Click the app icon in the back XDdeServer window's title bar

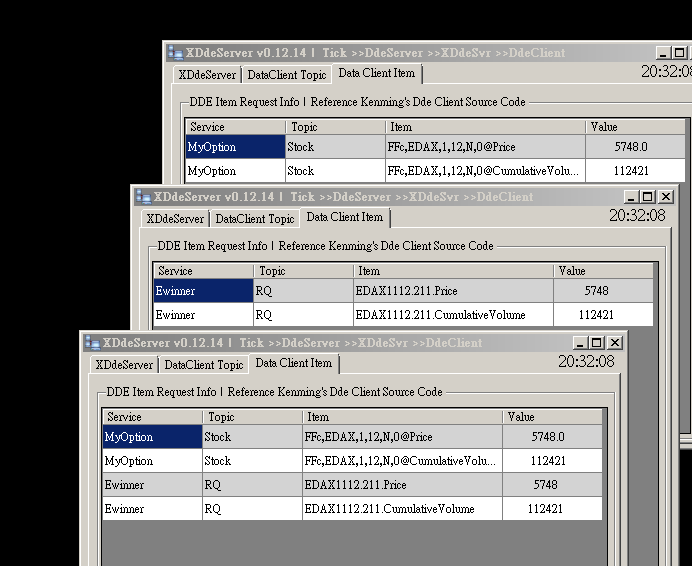[x=176, y=53]
